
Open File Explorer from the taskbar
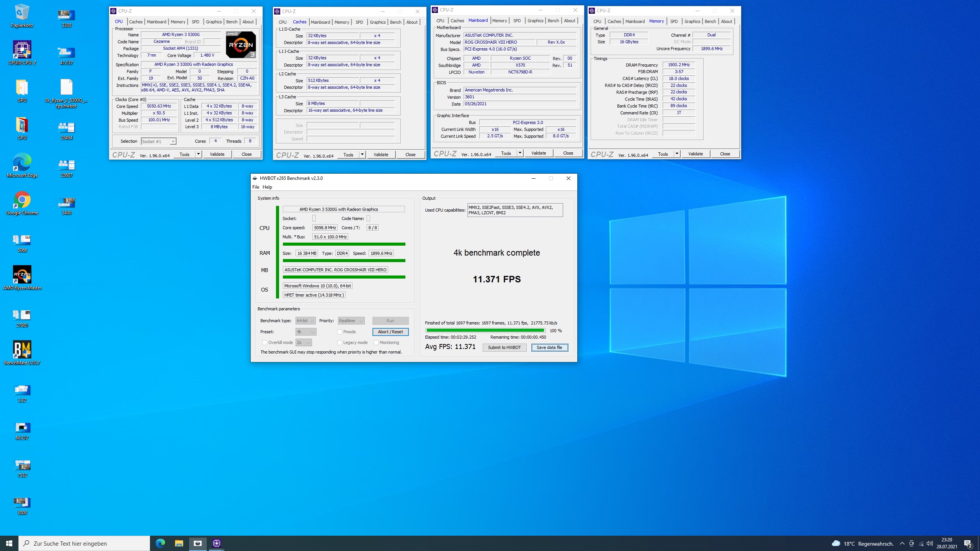tap(179, 543)
